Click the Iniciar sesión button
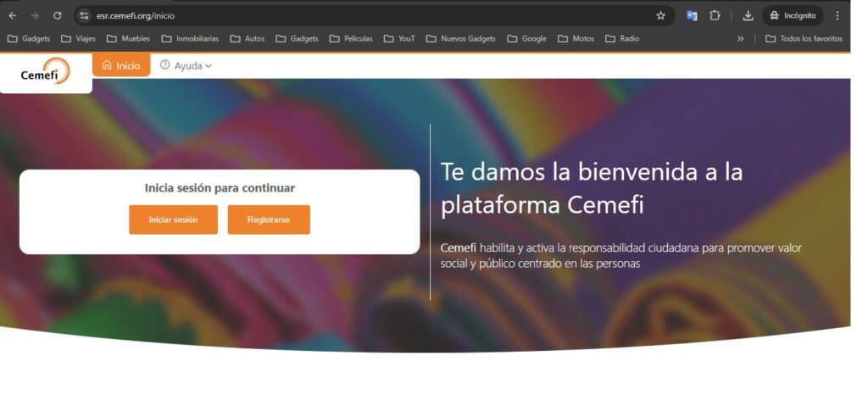The image size is (868, 417). [x=173, y=220]
